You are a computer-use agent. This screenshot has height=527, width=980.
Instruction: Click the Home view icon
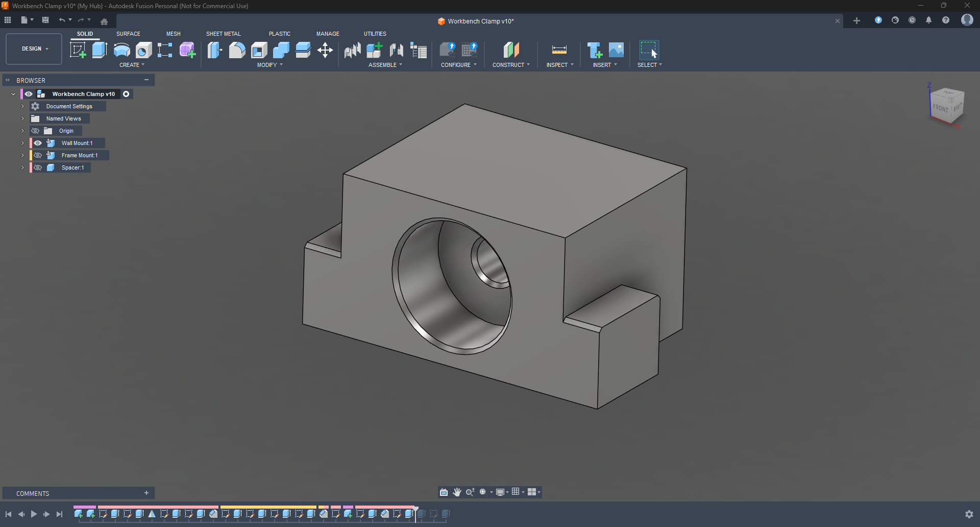104,21
